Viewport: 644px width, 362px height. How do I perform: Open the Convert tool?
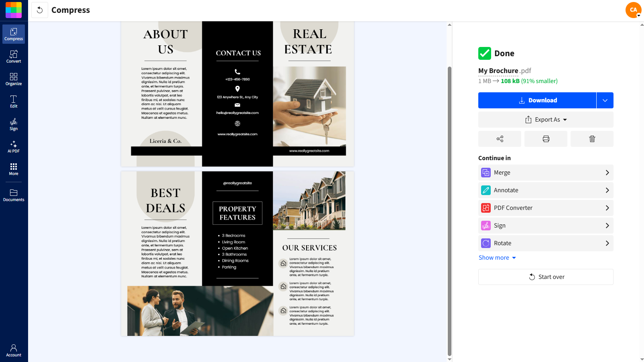point(13,56)
